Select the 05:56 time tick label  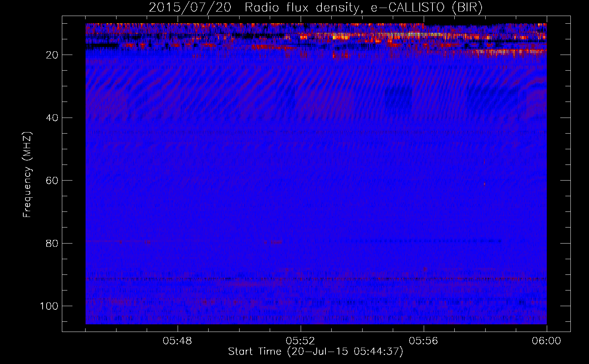pyautogui.click(x=423, y=341)
